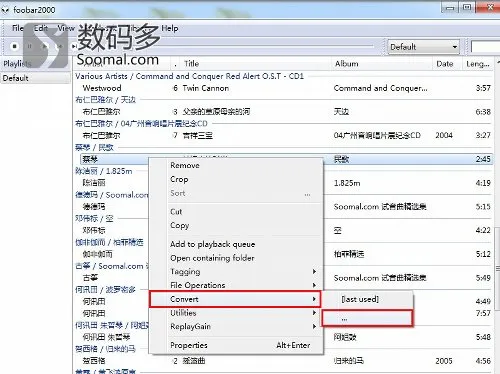
Task: Click the Various Artists group header
Action: click(x=189, y=76)
